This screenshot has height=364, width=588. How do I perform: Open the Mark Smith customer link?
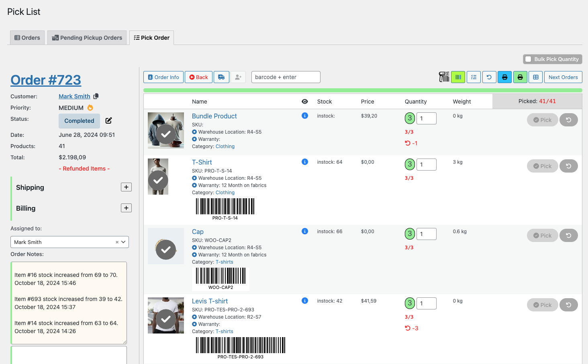point(74,96)
